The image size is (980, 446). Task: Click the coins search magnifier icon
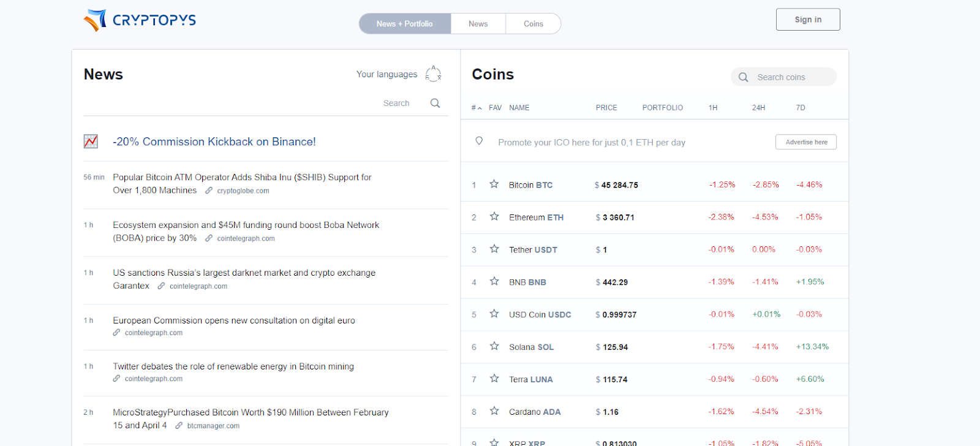tap(743, 77)
